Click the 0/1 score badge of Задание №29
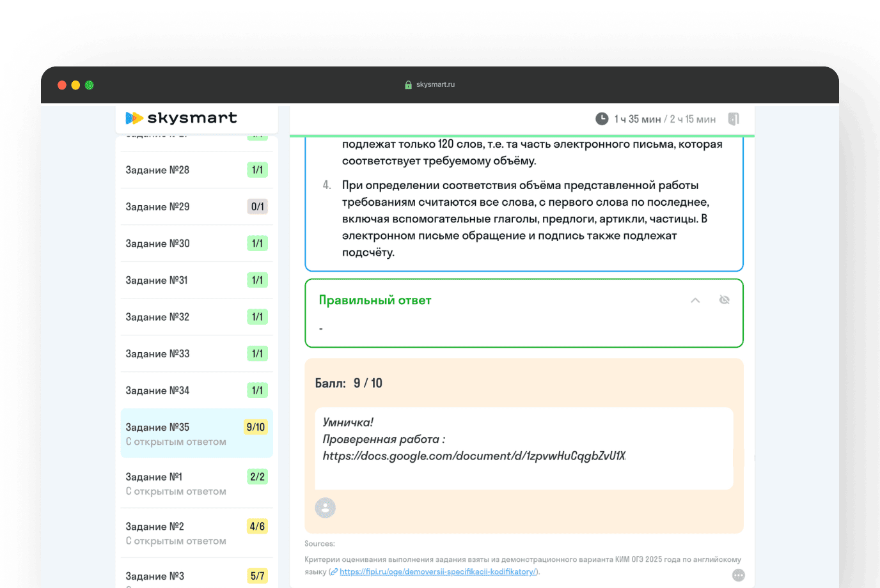The width and height of the screenshot is (880, 588). point(258,206)
